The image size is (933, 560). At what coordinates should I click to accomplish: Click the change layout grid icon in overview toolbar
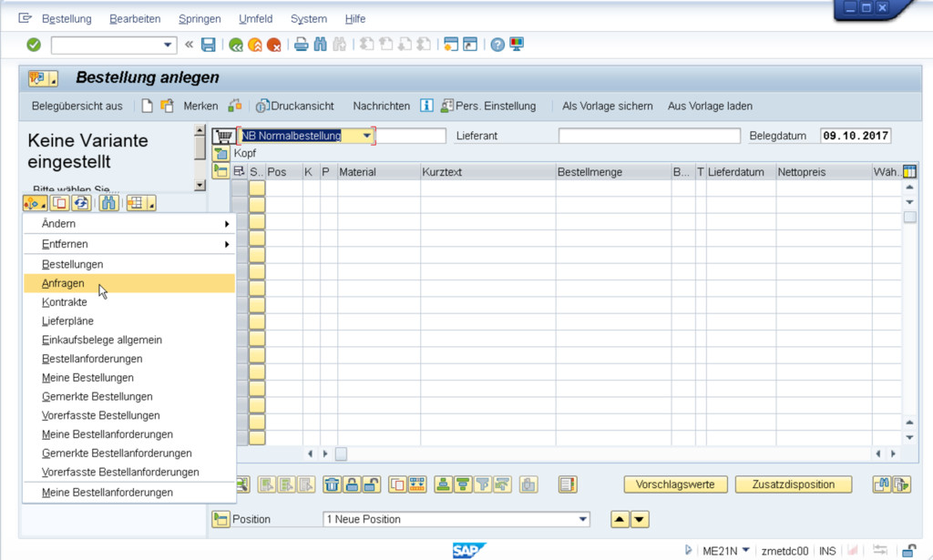(141, 203)
